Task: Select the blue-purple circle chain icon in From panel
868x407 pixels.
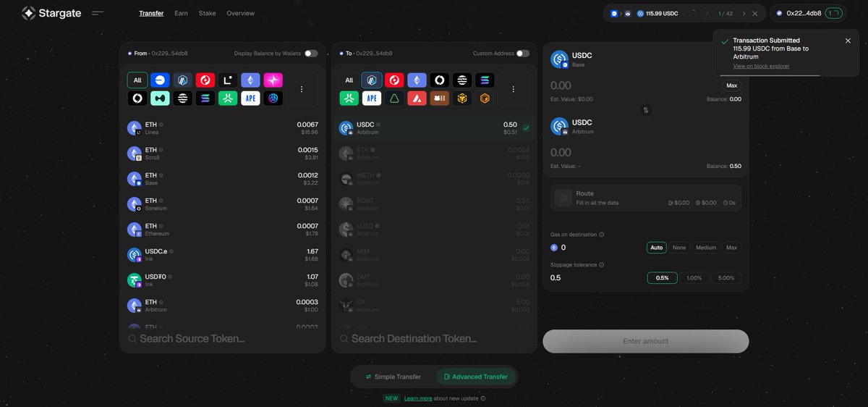Action: click(x=273, y=98)
